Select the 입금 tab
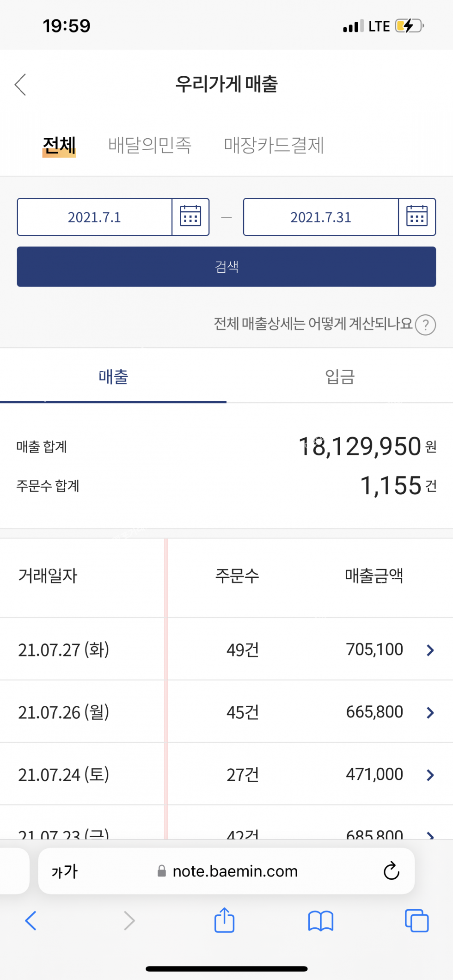The width and height of the screenshot is (453, 980). (x=340, y=377)
